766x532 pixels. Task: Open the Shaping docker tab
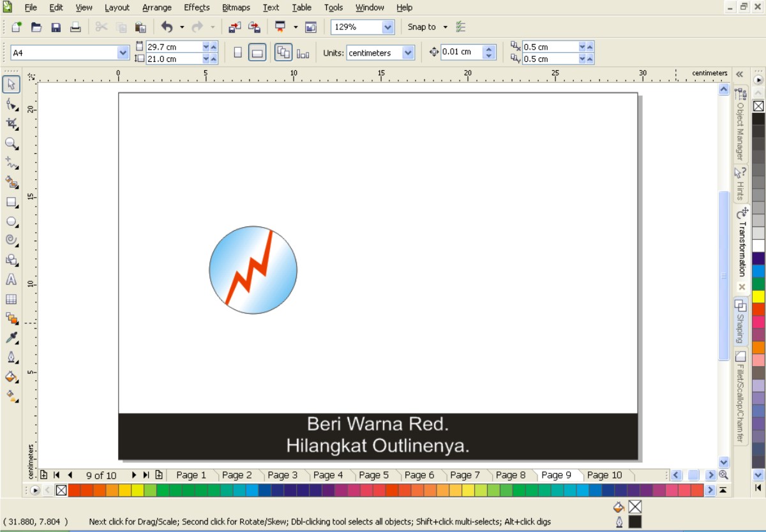click(x=740, y=321)
